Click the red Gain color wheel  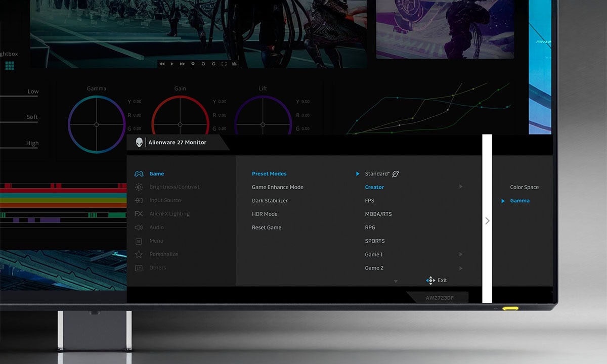[180, 115]
